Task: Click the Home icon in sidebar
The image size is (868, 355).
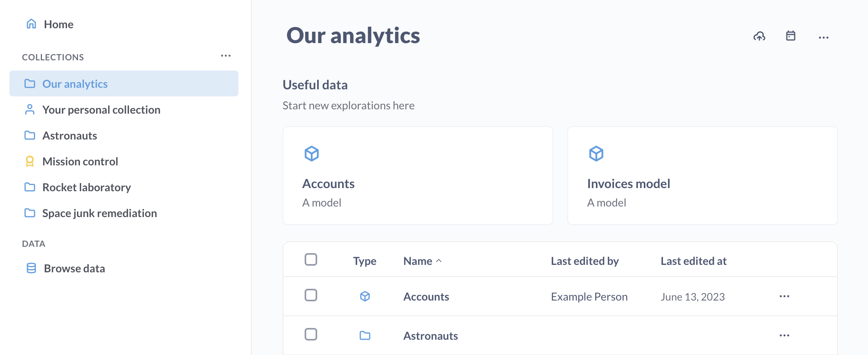Action: point(31,24)
